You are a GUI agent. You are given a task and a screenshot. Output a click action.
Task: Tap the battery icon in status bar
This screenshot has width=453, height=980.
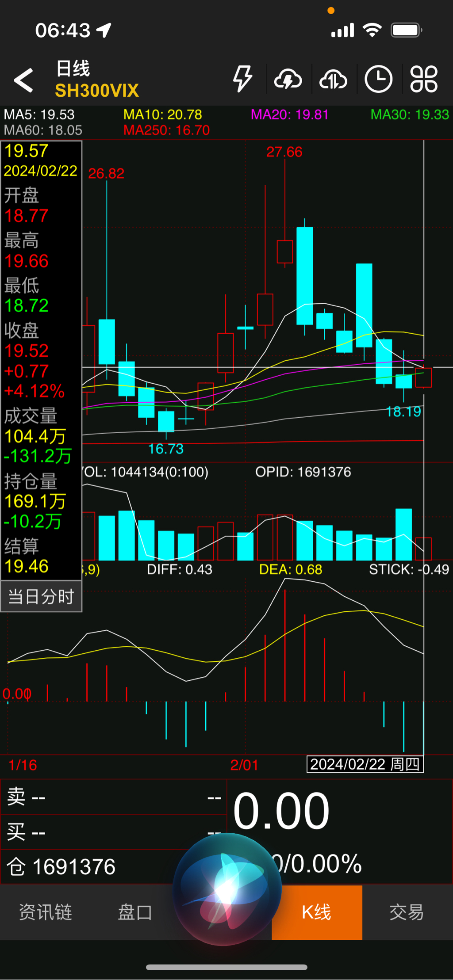pos(406,31)
